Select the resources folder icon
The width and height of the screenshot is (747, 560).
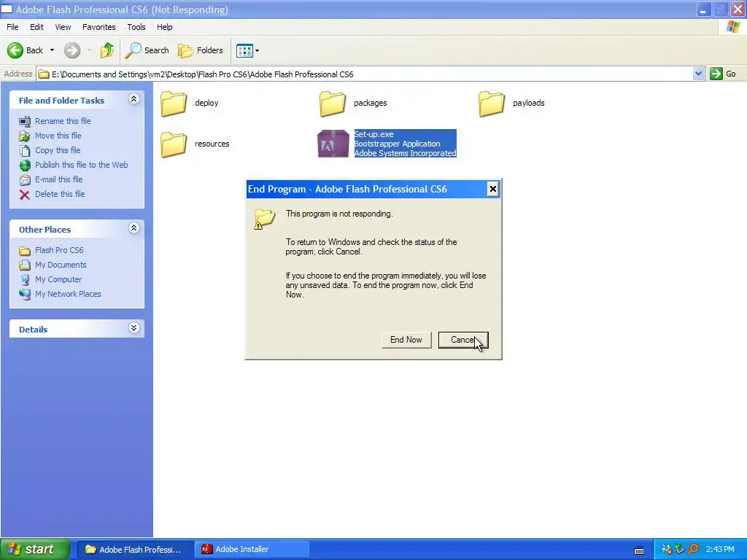pos(174,144)
